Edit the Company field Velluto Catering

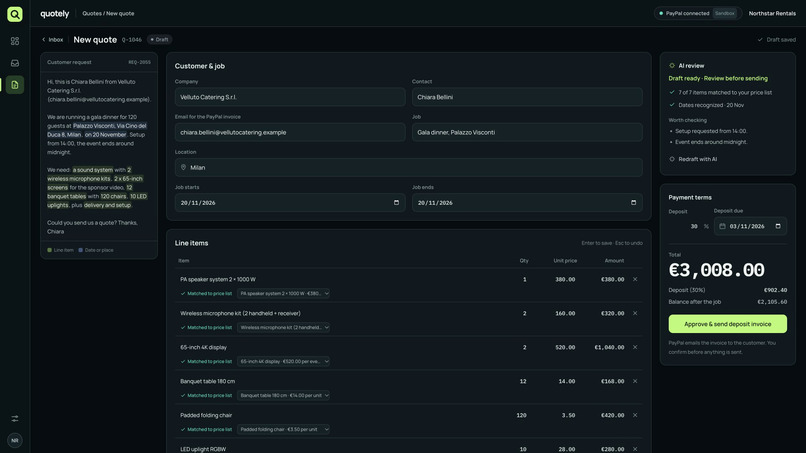click(x=290, y=97)
